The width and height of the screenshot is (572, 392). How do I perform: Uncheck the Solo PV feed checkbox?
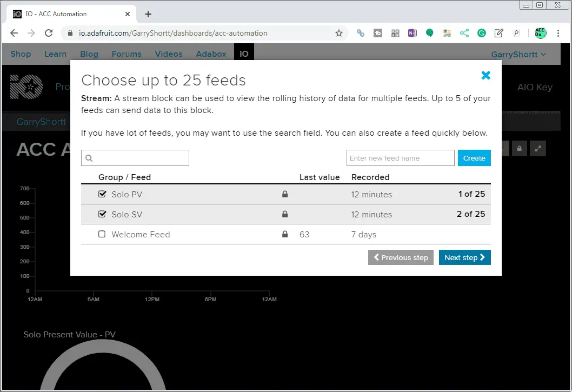tap(102, 194)
